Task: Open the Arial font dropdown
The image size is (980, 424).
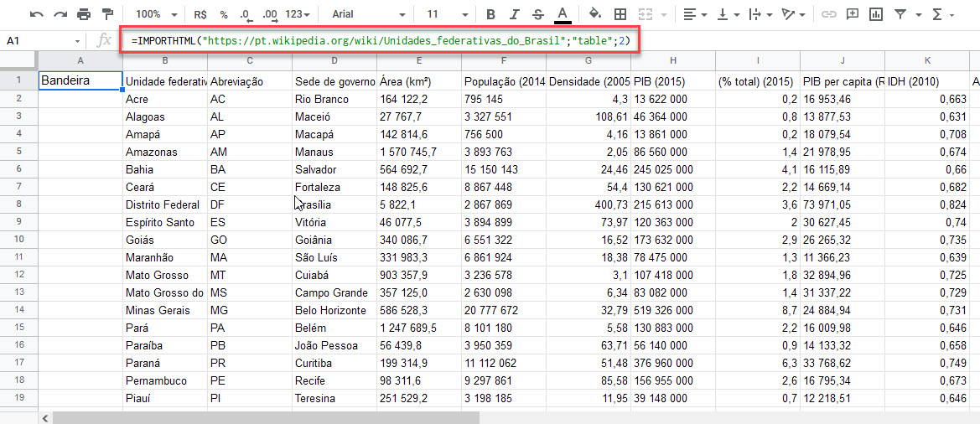Action: click(x=368, y=13)
